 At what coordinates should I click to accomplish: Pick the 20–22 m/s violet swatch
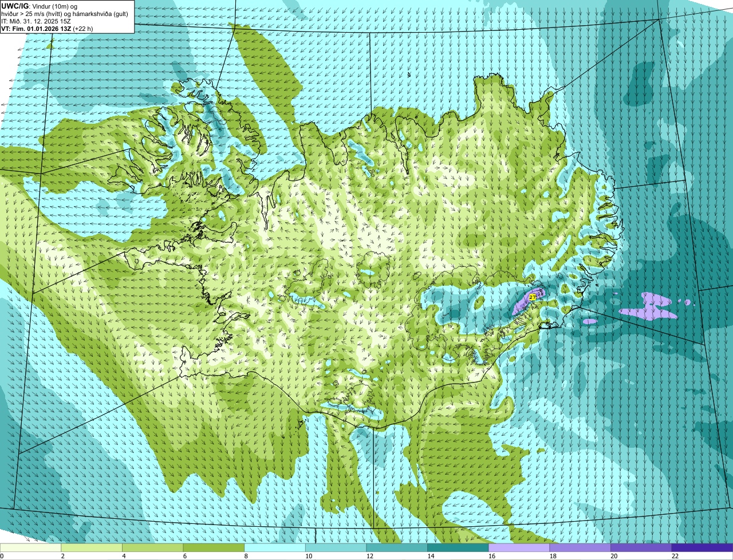coord(641,547)
